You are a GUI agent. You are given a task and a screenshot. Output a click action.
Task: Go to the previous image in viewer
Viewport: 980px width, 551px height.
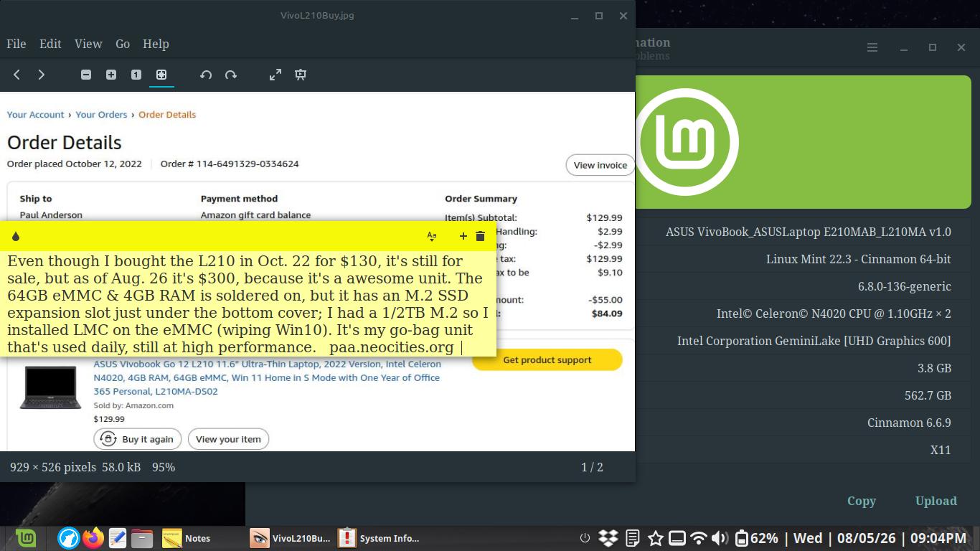(17, 75)
